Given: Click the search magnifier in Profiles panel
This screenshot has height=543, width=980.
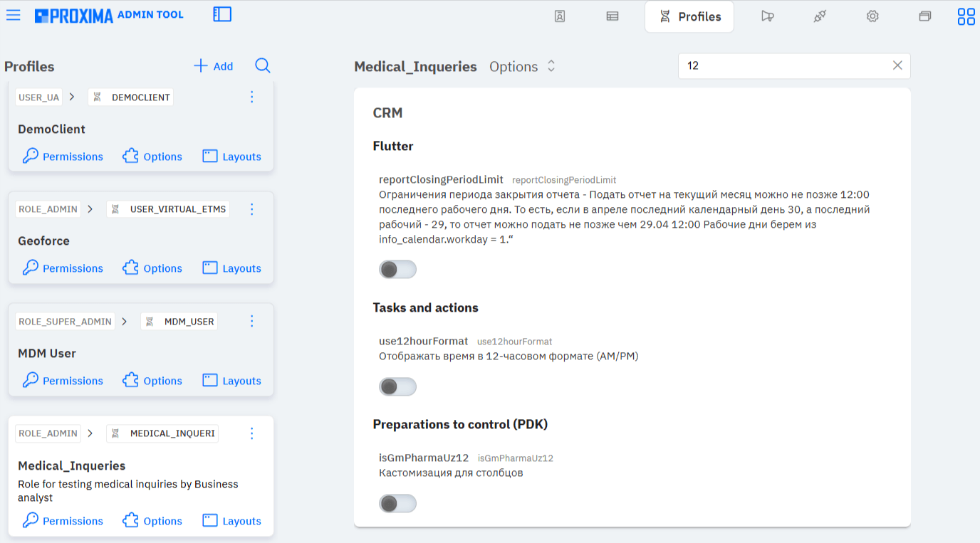Looking at the screenshot, I should 263,65.
